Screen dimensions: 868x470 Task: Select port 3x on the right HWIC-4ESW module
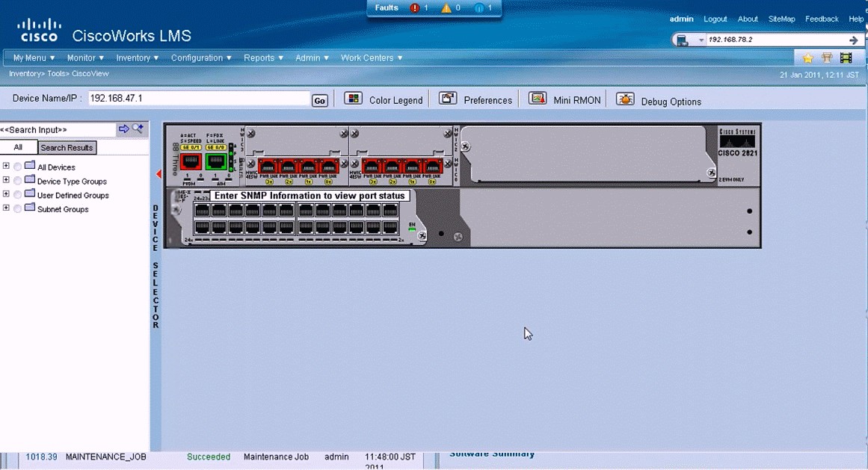pos(372,167)
